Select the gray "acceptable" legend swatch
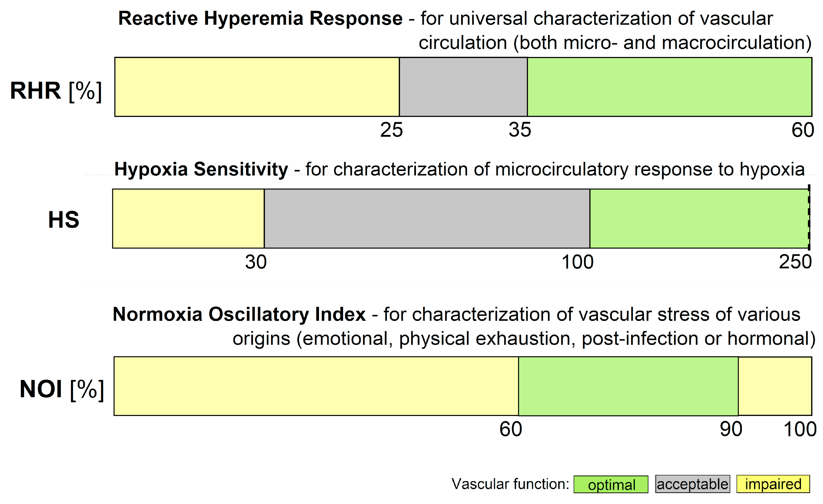823x504 pixels. [x=692, y=484]
